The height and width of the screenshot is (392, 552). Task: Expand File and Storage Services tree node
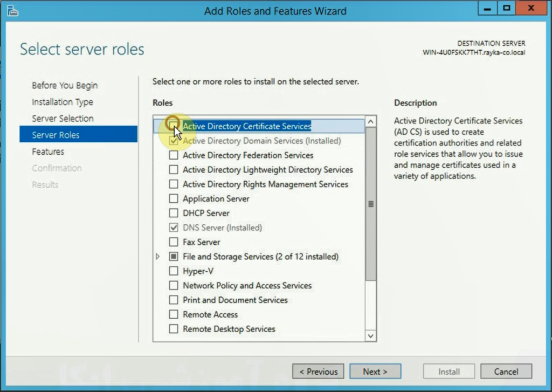(x=158, y=257)
